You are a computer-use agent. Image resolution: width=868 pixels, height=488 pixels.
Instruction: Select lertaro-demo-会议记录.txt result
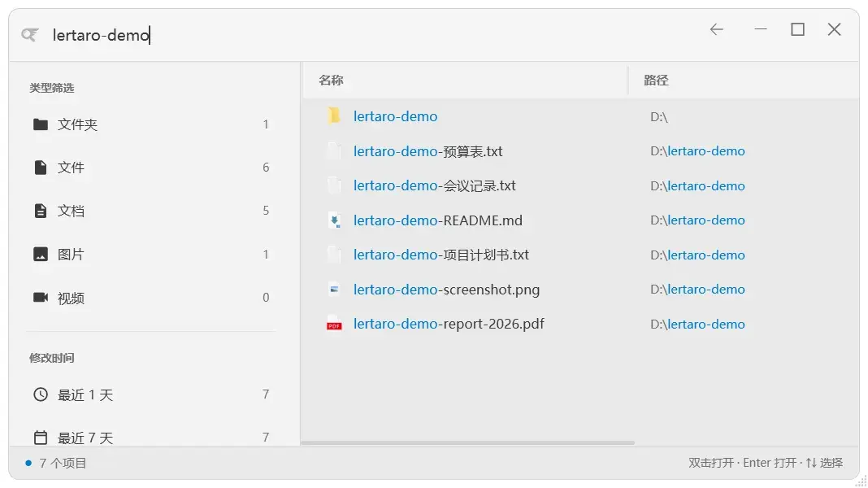pyautogui.click(x=580, y=185)
